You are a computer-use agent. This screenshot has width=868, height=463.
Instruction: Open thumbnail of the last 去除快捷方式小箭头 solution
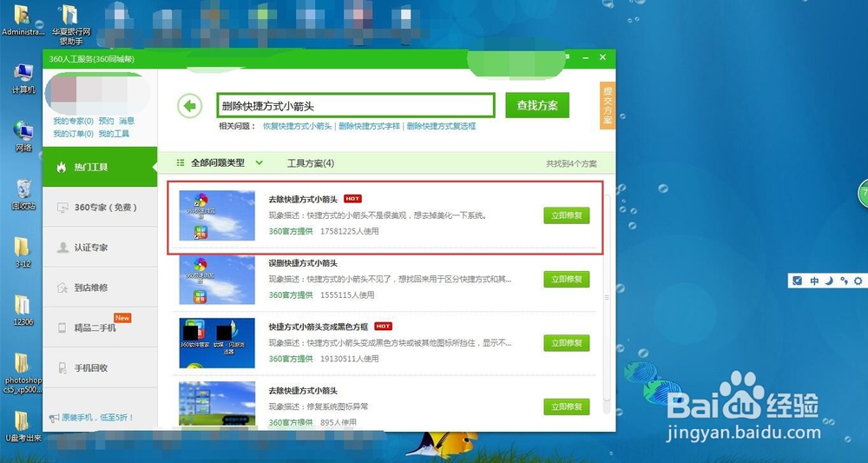point(217,404)
